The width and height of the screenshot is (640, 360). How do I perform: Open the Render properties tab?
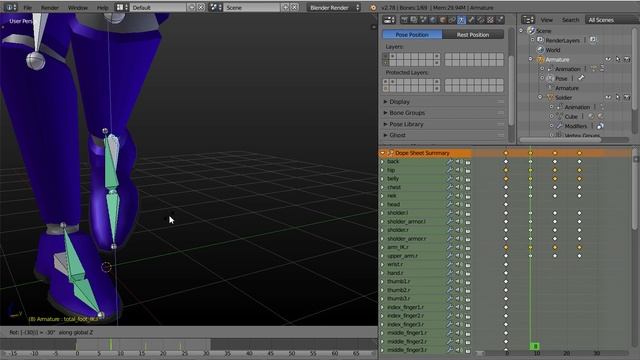click(404, 20)
